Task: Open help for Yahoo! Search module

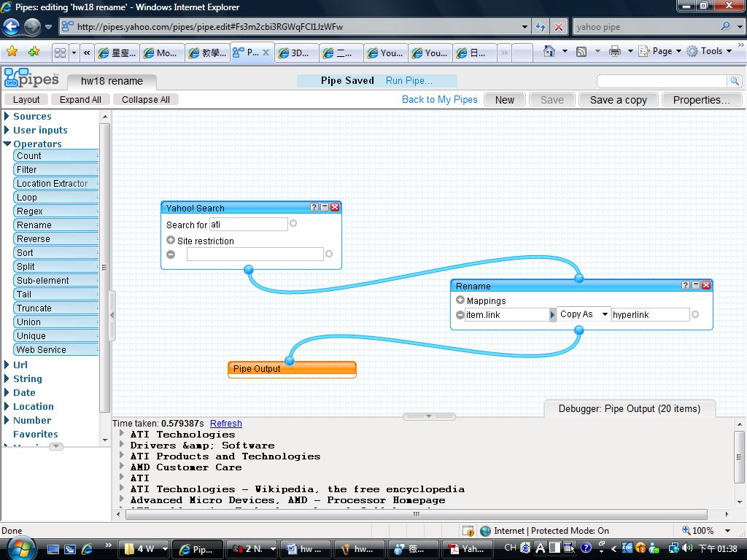Action: point(314,207)
